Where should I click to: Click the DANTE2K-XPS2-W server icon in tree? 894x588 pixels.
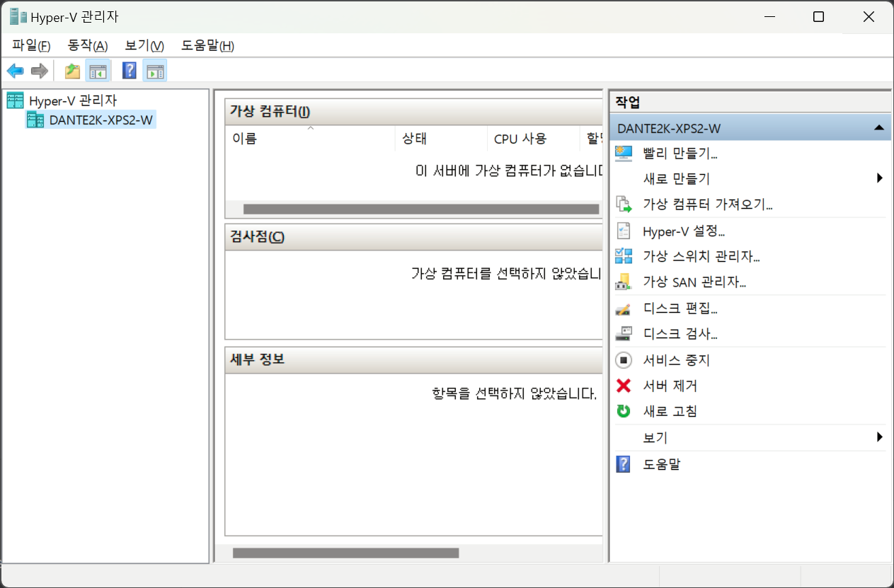[35, 120]
